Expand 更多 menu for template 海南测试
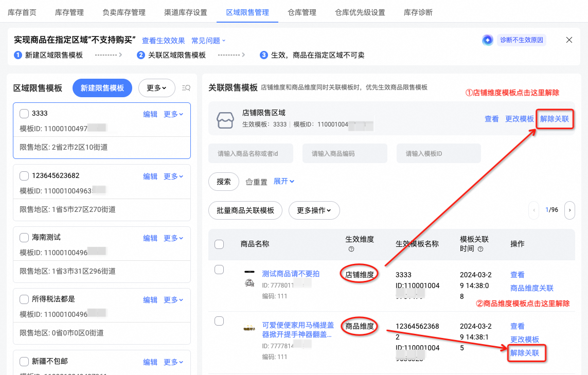This screenshot has width=588, height=375. click(x=173, y=238)
